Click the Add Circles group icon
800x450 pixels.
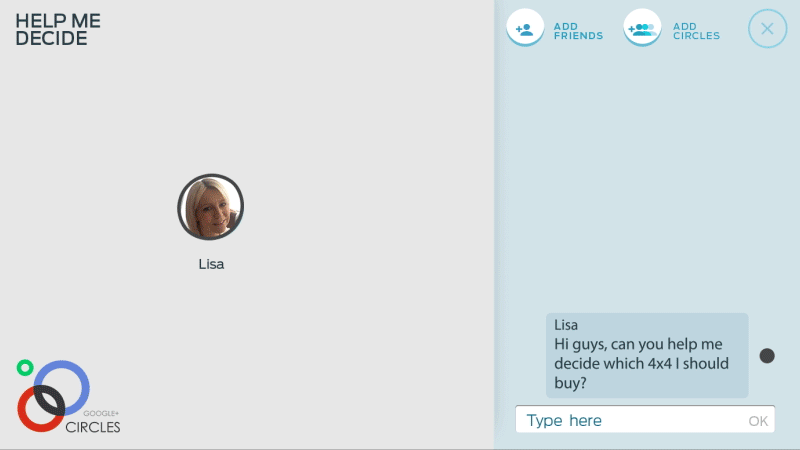(x=642, y=28)
